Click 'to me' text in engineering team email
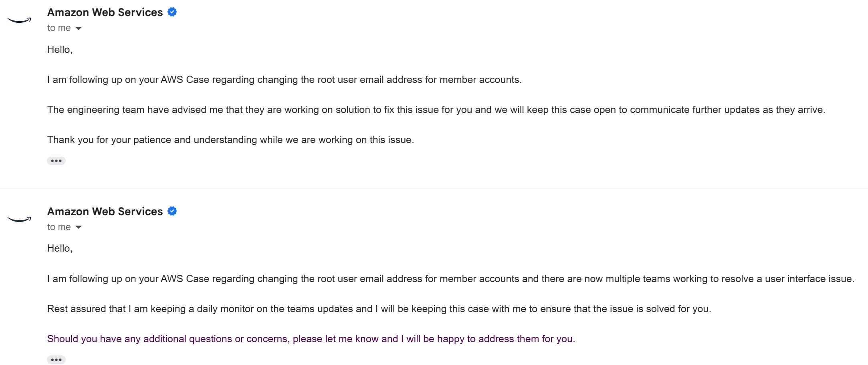The width and height of the screenshot is (868, 365). click(59, 28)
